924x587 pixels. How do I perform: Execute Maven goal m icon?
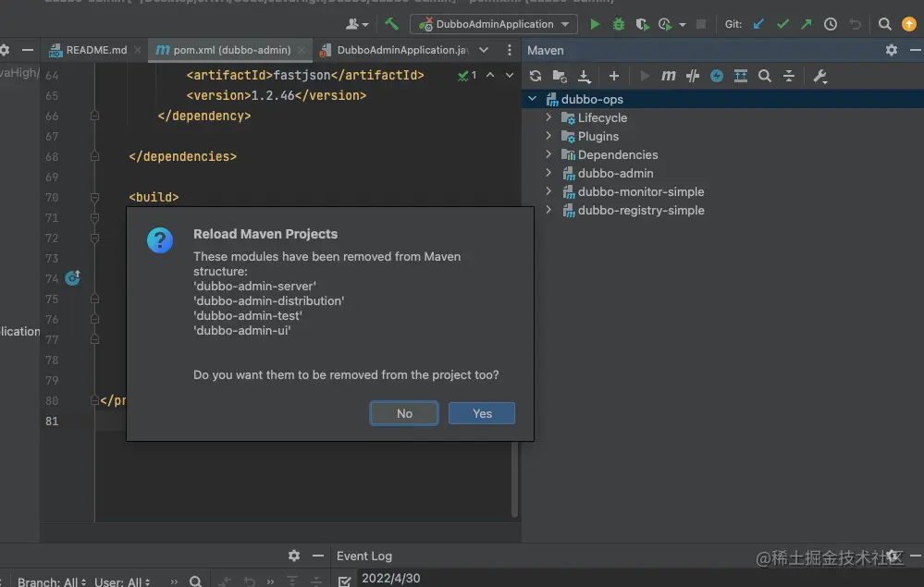tap(668, 76)
